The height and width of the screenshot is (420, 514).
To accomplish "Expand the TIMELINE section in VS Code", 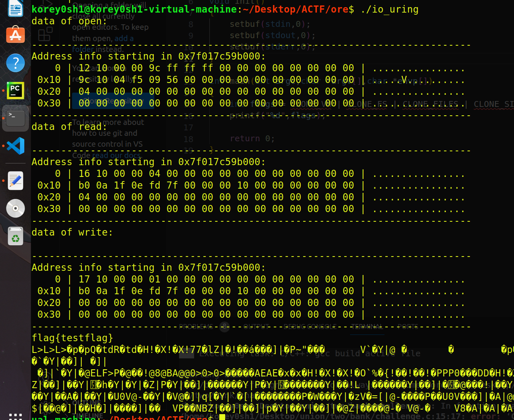I will (x=86, y=415).
